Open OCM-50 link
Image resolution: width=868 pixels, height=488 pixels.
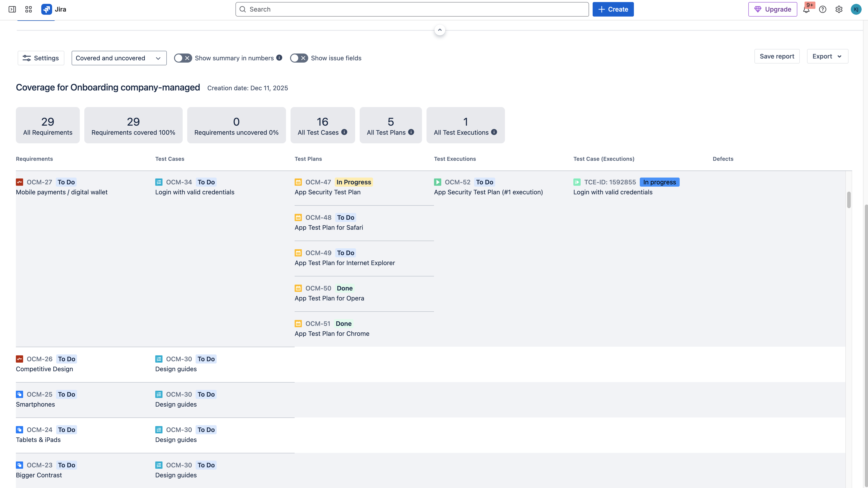click(318, 288)
